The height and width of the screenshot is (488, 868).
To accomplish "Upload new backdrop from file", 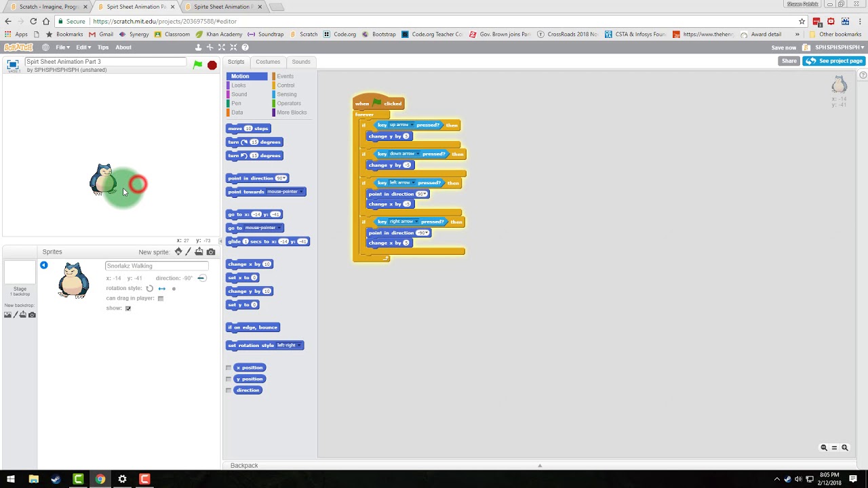I will pyautogui.click(x=22, y=314).
